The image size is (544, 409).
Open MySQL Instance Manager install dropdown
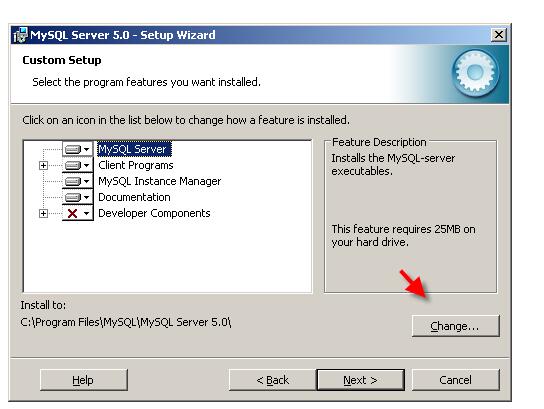click(78, 181)
